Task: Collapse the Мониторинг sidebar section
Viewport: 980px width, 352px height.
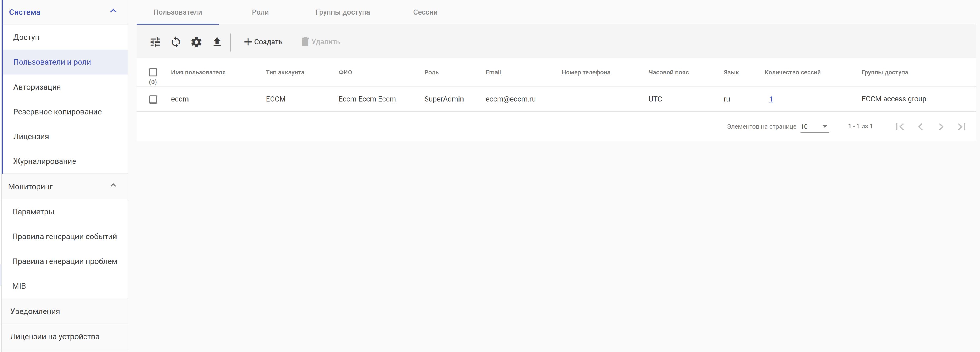Action: [113, 186]
